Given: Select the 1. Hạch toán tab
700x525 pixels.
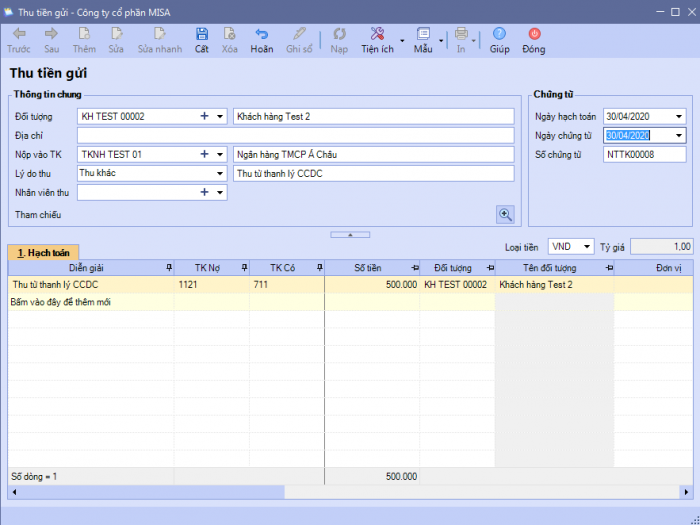Looking at the screenshot, I should (42, 253).
